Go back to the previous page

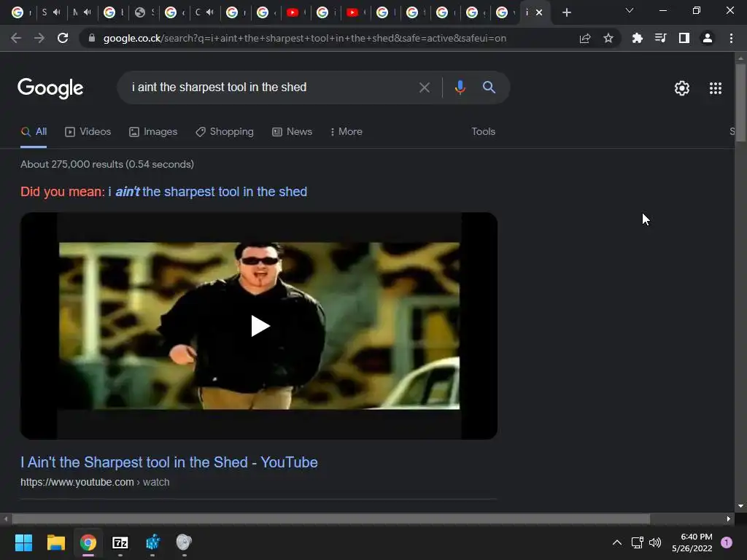click(16, 38)
